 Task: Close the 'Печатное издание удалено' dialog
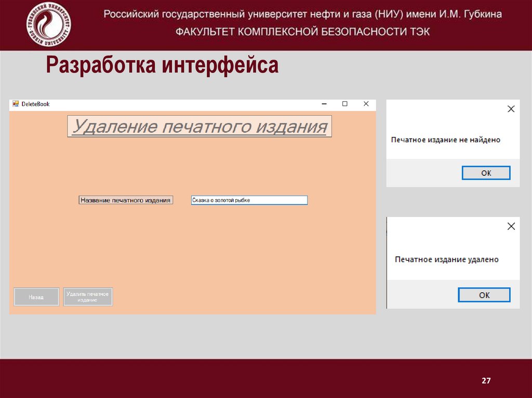(x=511, y=226)
